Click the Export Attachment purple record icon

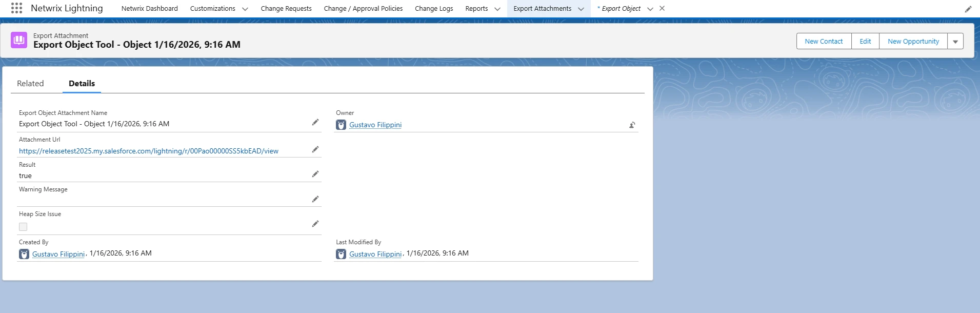coord(19,40)
